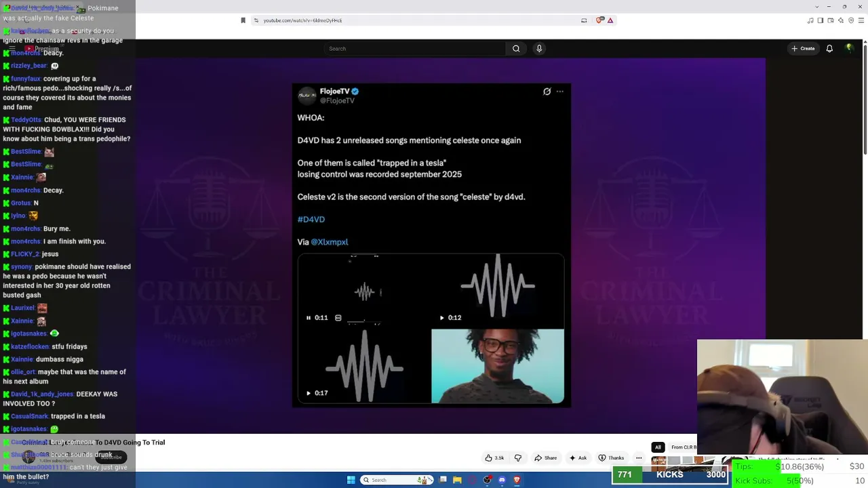This screenshot has height=488, width=868.
Task: Click chat username synony
Action: click(22, 267)
